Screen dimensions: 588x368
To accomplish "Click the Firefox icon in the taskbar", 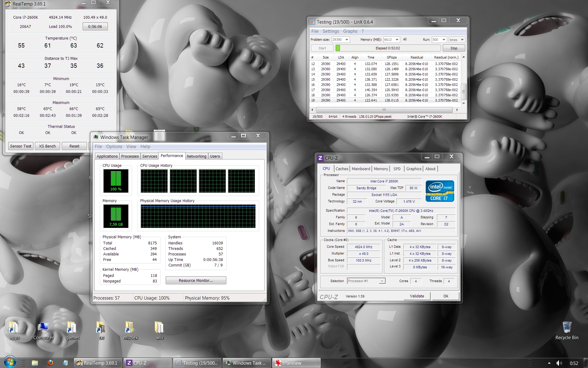I will pyautogui.click(x=50, y=363).
